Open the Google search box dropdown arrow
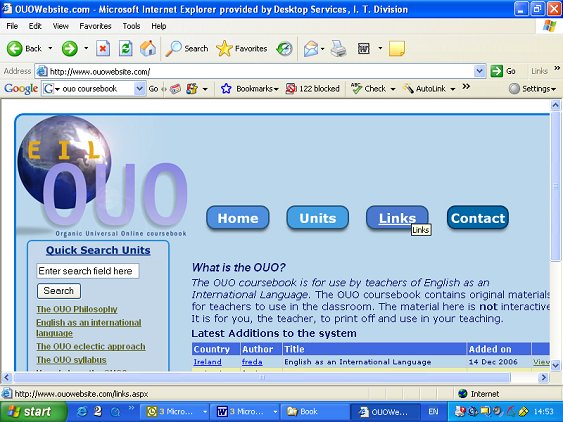The image size is (563, 422). point(139,88)
